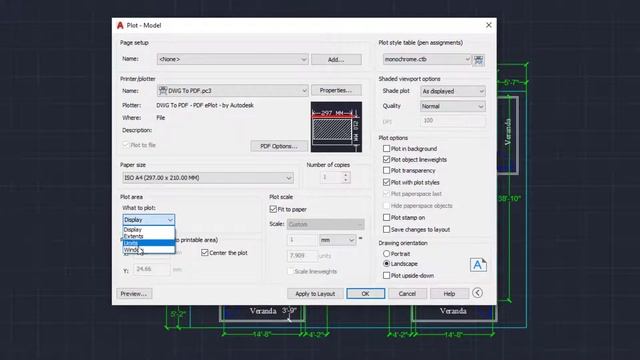Click the Cancel button
Image resolution: width=640 pixels, height=360 pixels.
coord(407,293)
